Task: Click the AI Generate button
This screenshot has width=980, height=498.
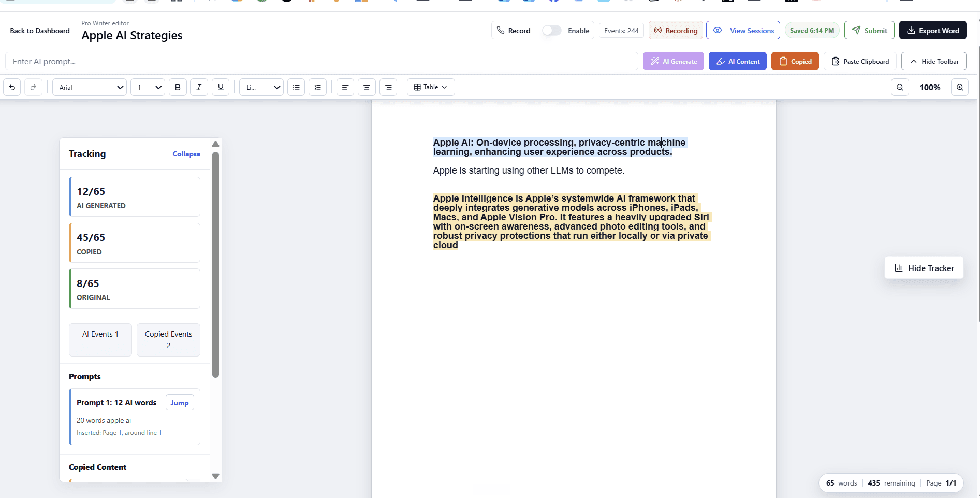Action: [674, 61]
